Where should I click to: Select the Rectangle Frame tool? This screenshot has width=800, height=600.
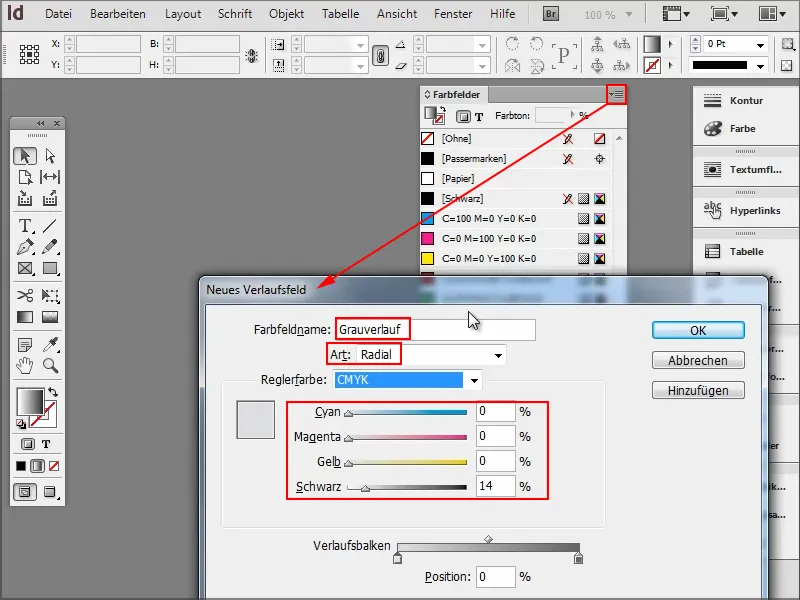[24, 268]
